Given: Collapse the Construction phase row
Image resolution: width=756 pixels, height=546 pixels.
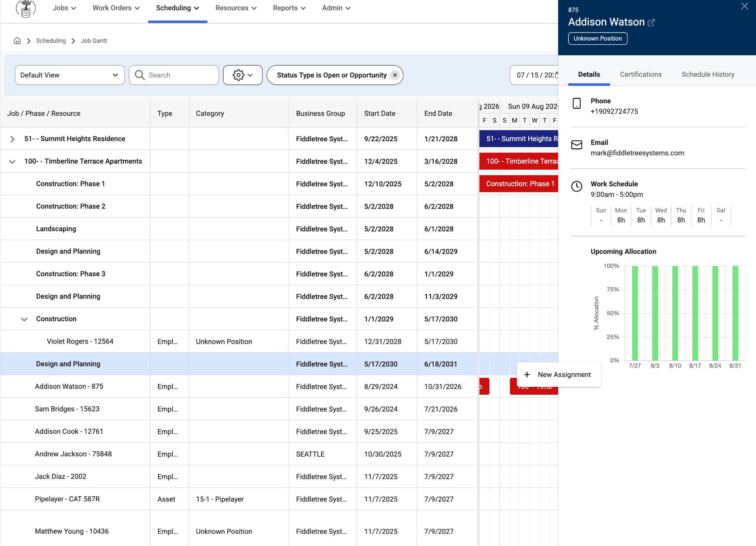Looking at the screenshot, I should click(x=24, y=319).
